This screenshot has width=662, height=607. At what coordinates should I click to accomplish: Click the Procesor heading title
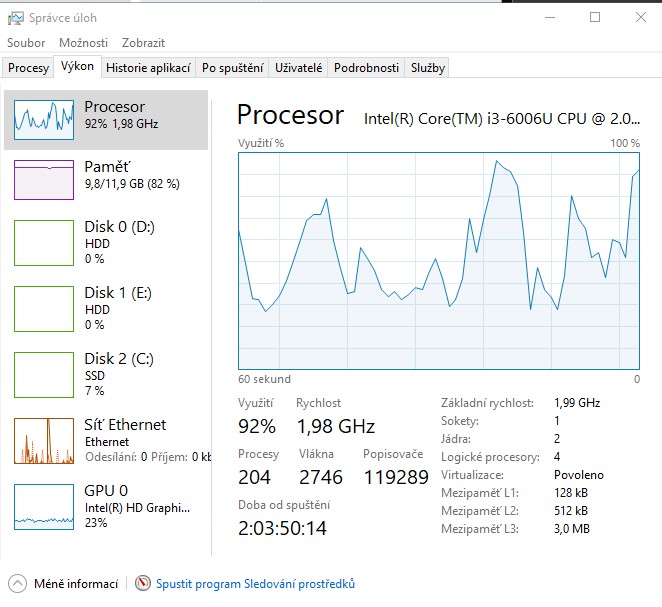coord(290,115)
